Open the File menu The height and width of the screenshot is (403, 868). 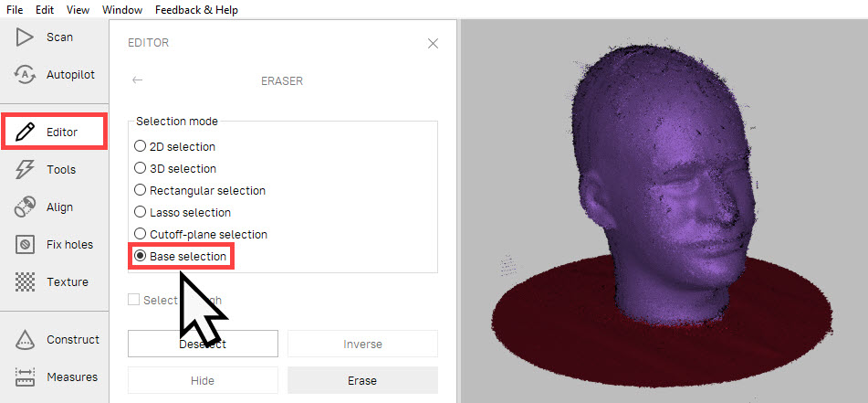point(15,10)
